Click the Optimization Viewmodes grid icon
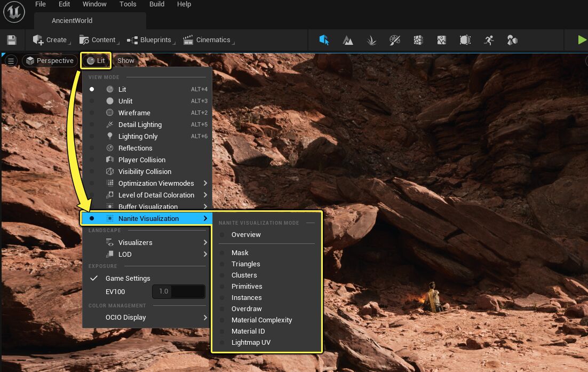588x372 pixels. tap(110, 183)
